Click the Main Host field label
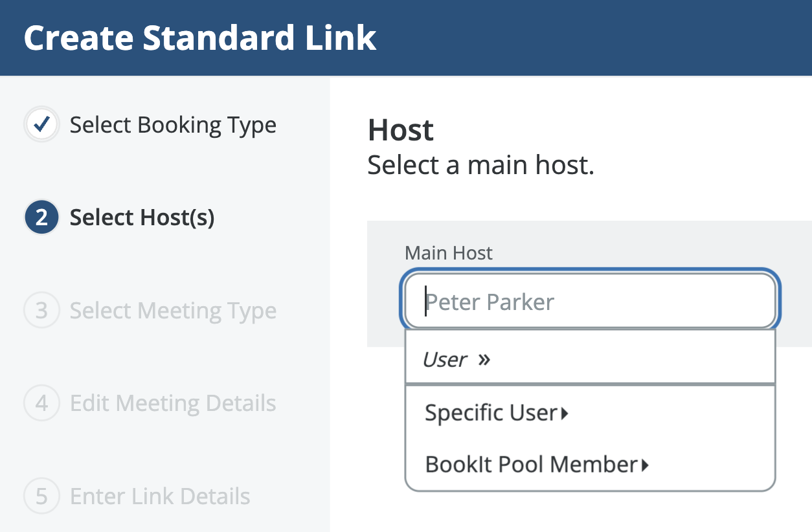Viewport: 812px width, 532px height. click(x=449, y=253)
